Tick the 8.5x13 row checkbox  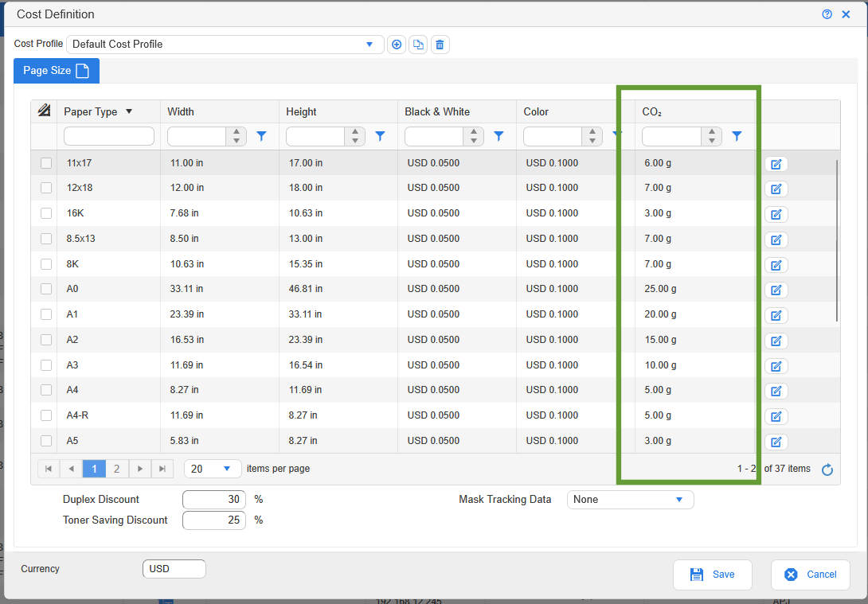pos(46,239)
